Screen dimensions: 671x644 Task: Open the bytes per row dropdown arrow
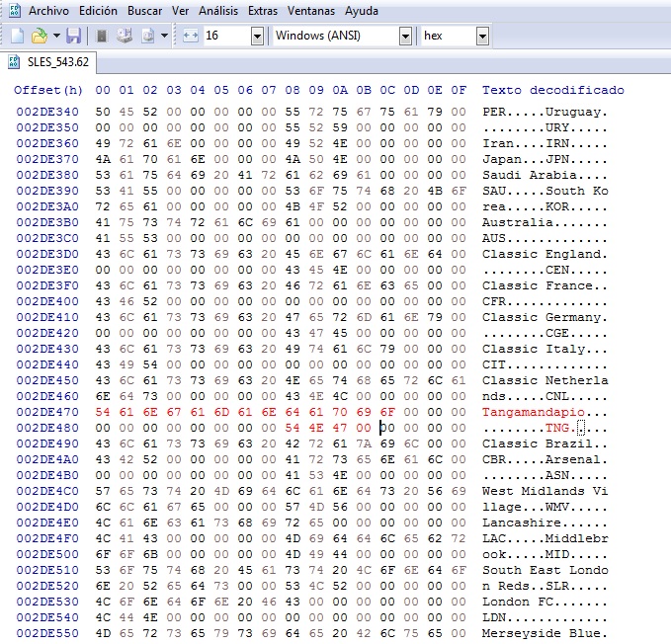[x=257, y=36]
